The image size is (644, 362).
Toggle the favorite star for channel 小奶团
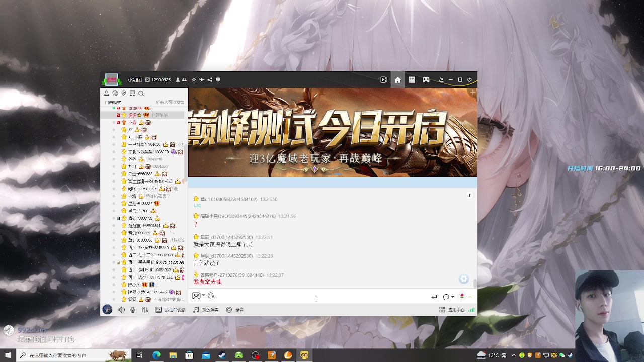point(194,80)
